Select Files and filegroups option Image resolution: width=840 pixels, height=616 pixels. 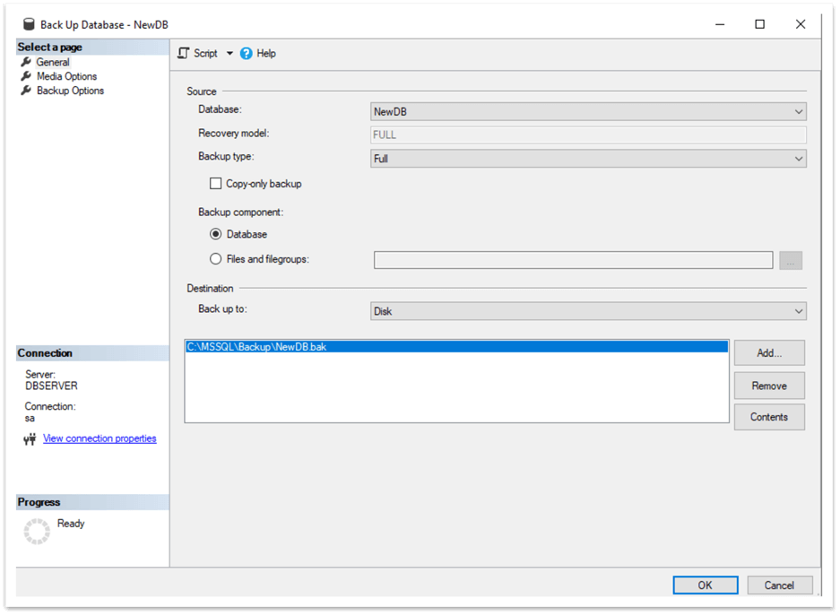215,258
